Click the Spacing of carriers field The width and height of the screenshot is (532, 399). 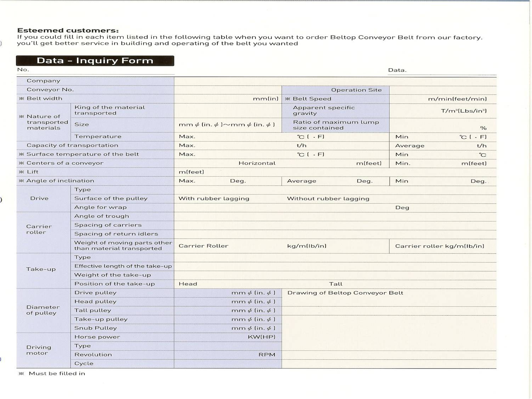[335, 225]
